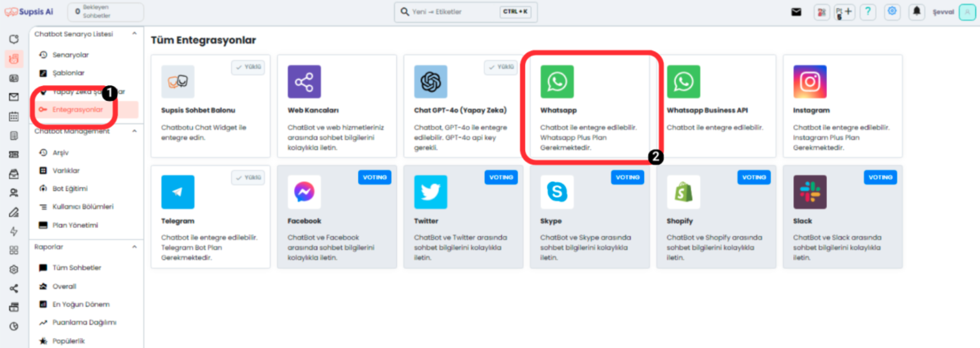
Task: Click VOTING badge on Skype card
Action: point(628,177)
